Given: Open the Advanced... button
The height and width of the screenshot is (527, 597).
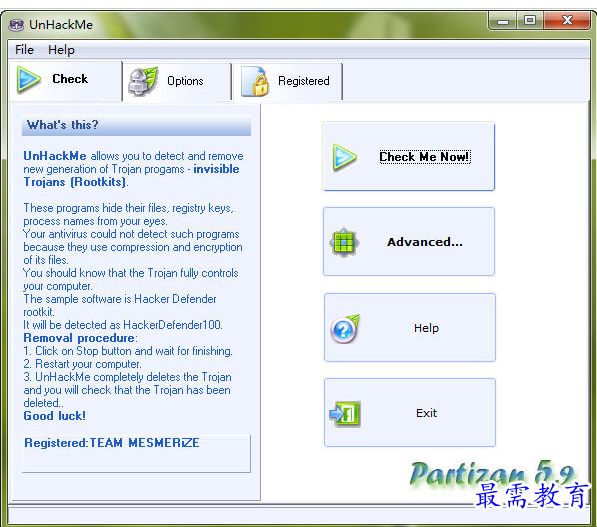Looking at the screenshot, I should tap(409, 242).
